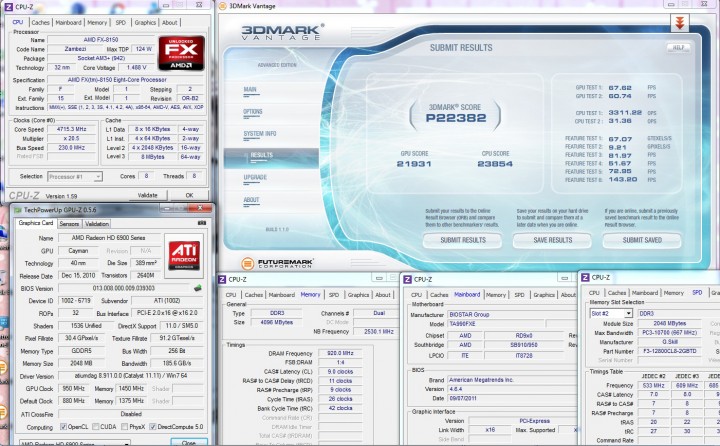Open the Validation tab in GPU-Z
This screenshot has height=446, width=720.
(97, 224)
